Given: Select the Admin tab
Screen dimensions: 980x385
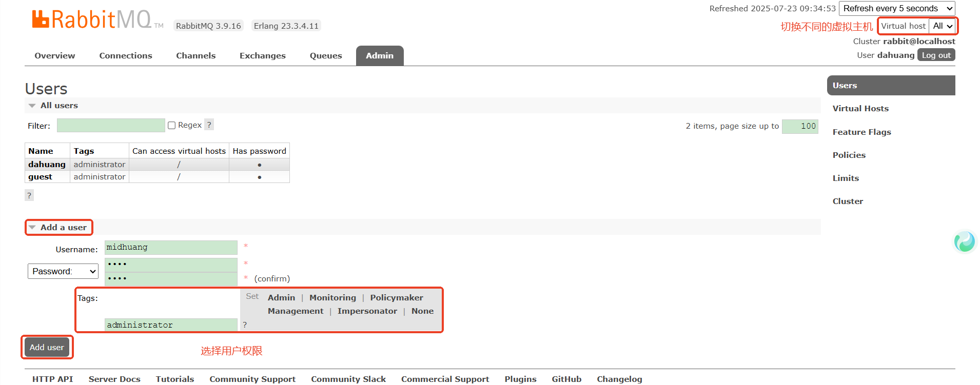Looking at the screenshot, I should [380, 55].
